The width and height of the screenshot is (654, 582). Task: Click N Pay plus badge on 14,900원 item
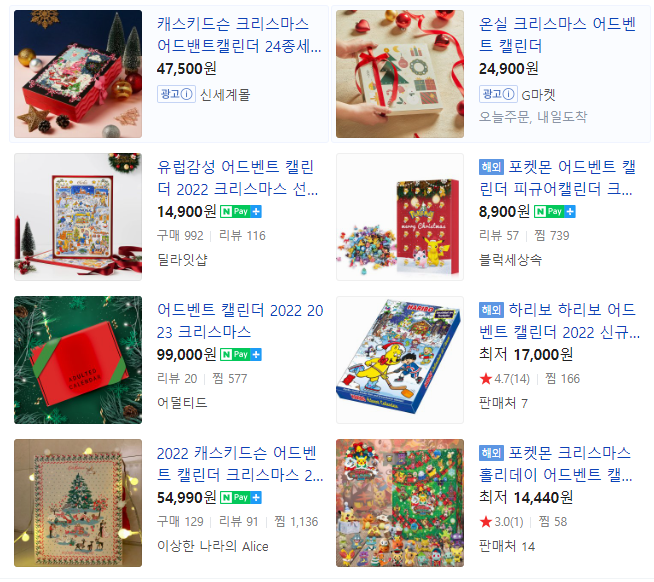tap(241, 212)
